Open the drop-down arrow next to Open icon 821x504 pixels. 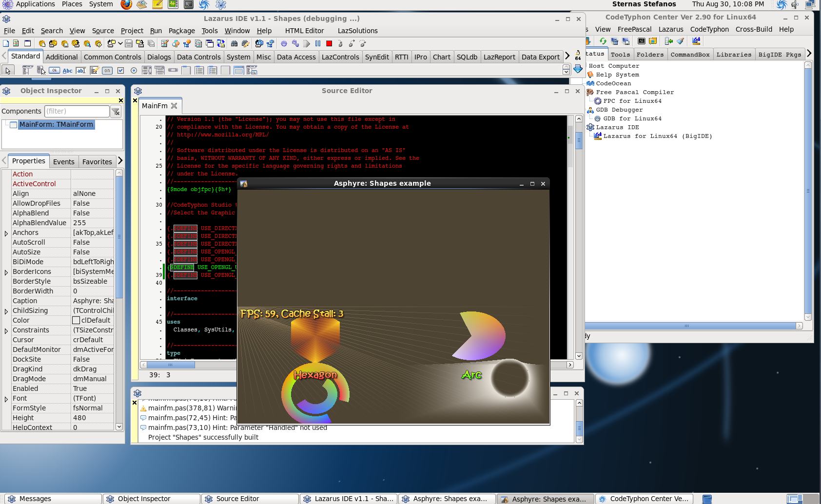(120, 43)
